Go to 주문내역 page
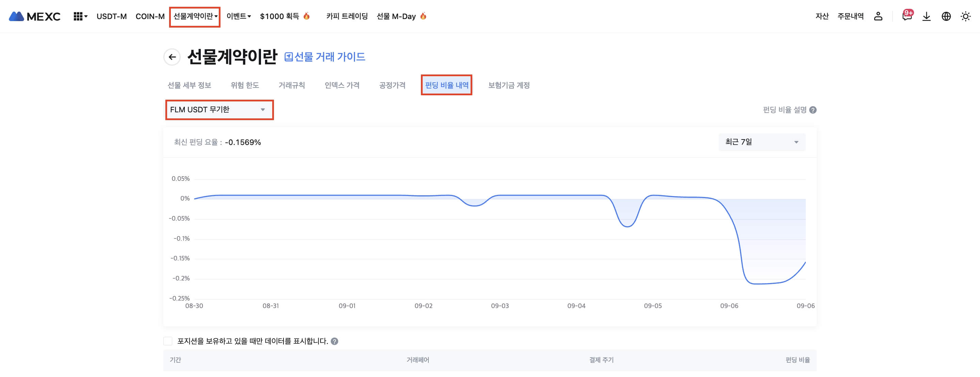 coord(850,16)
